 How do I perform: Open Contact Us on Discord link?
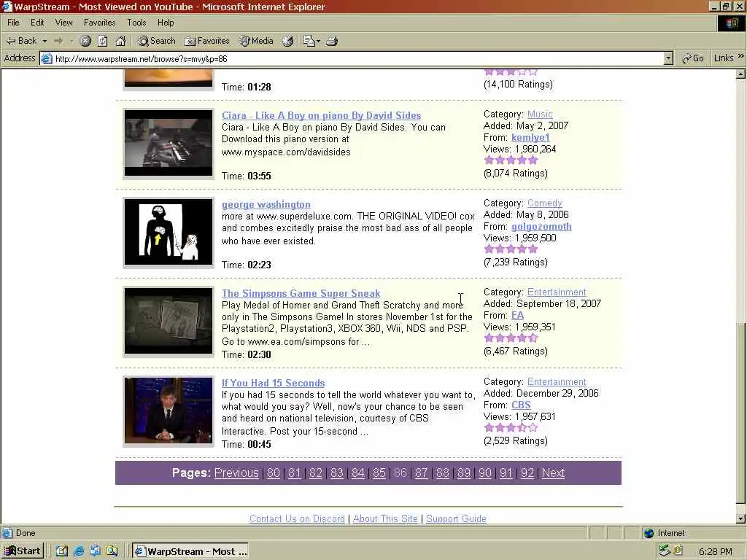coord(297,518)
